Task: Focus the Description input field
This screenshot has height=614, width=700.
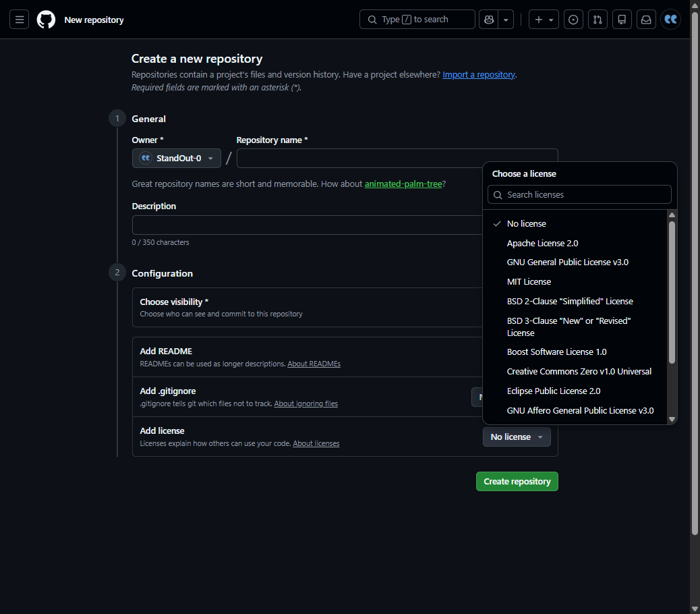Action: click(307, 225)
